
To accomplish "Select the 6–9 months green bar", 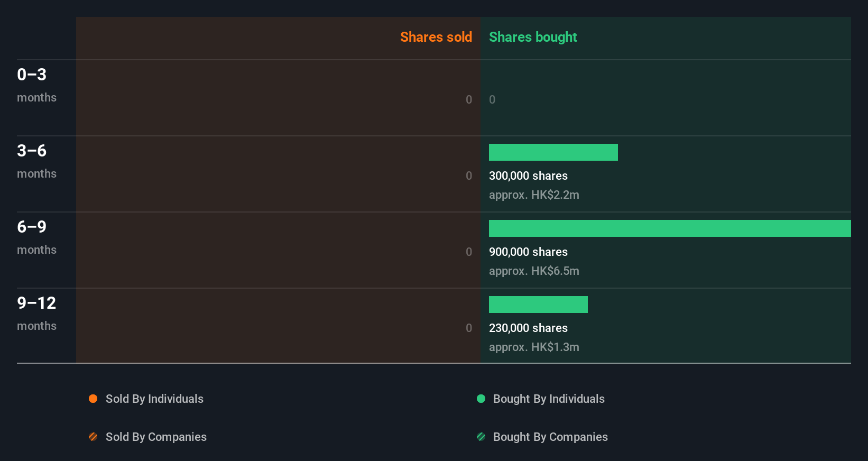I will point(670,228).
